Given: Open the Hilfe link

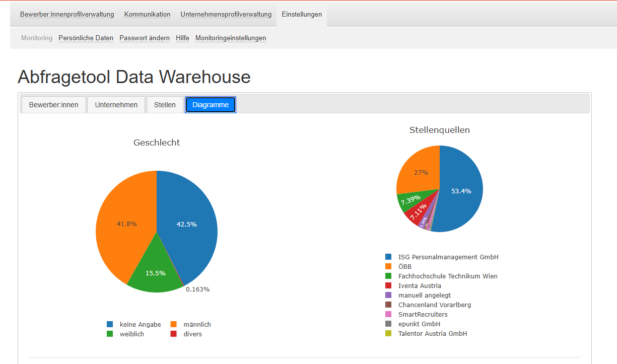Looking at the screenshot, I should [x=182, y=38].
